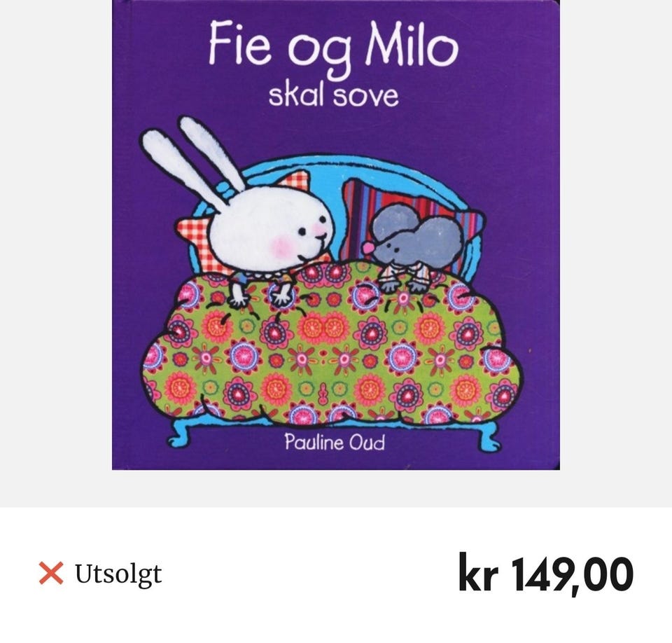Click the Fie og Milo title text
The width and height of the screenshot is (672, 643).
pyautogui.click(x=333, y=46)
